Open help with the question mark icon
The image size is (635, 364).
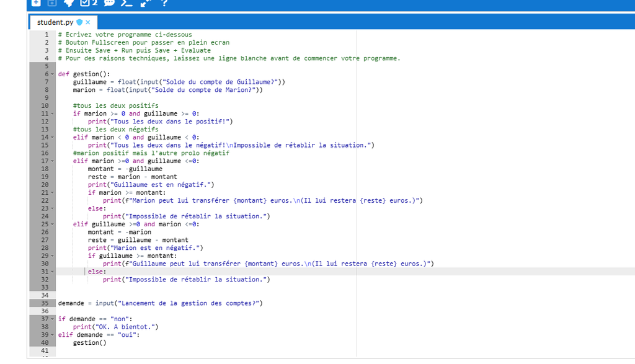164,2
